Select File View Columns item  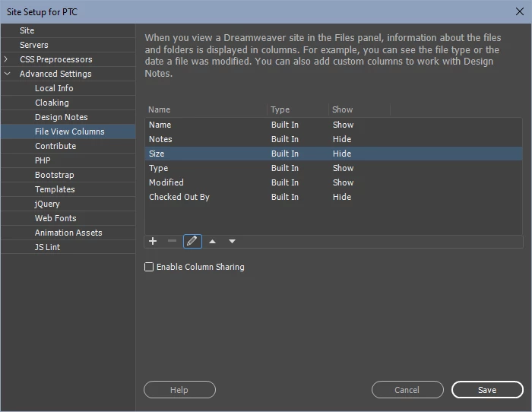click(x=68, y=132)
